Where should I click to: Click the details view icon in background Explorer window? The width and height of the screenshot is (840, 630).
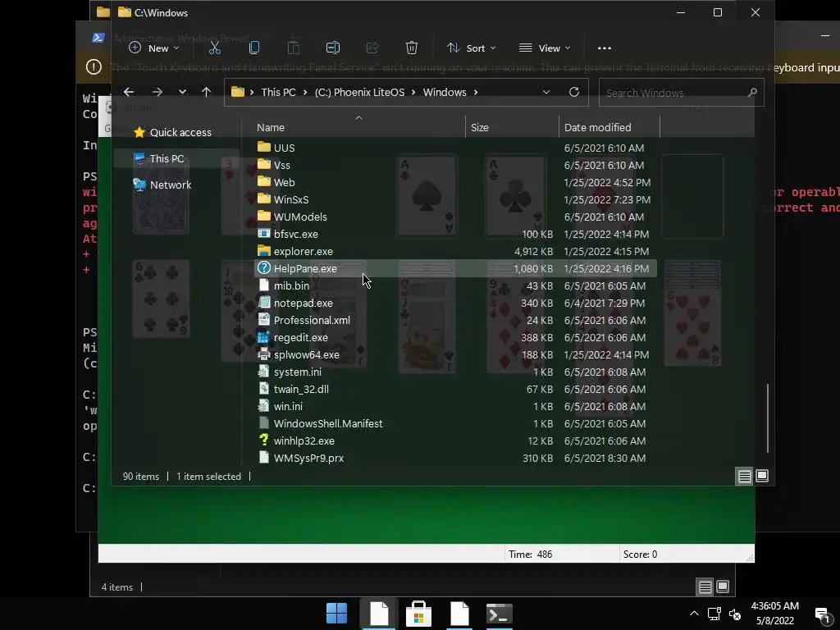[705, 587]
